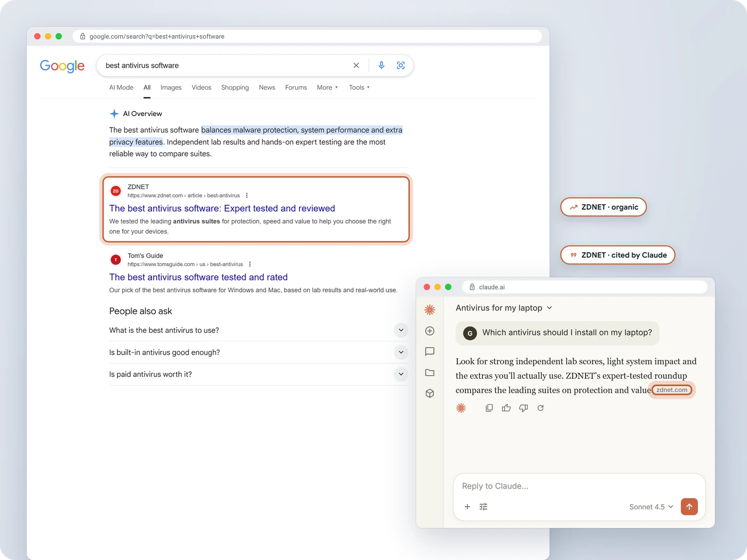Add an attachment with the plus icon
The image size is (747, 560).
(467, 507)
